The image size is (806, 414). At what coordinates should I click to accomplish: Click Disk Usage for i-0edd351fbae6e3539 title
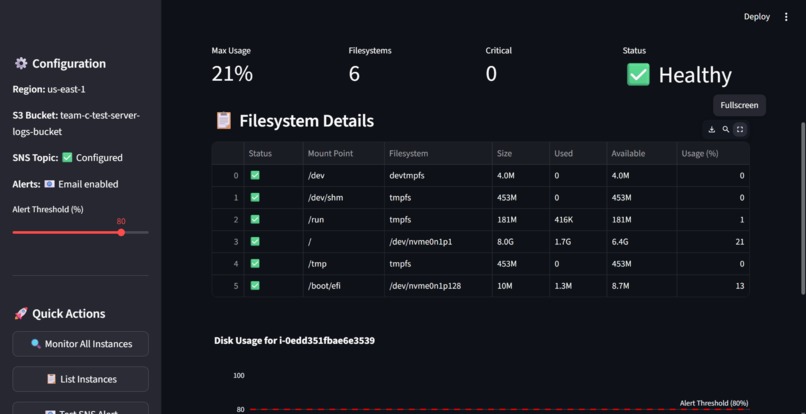294,340
